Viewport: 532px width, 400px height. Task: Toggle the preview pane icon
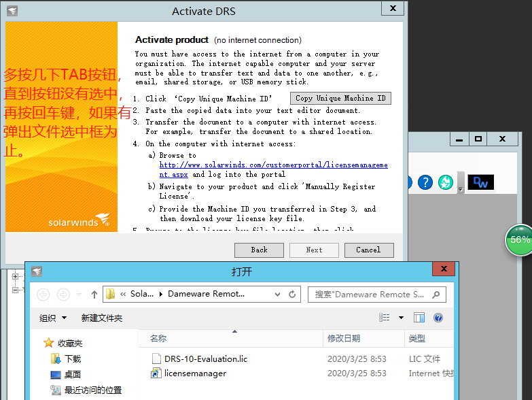pos(419,318)
